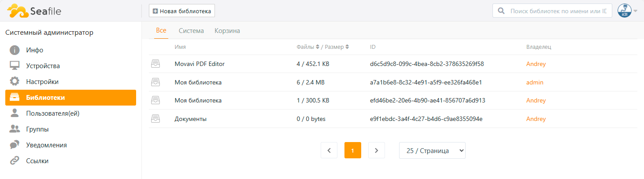
Task: Open the admin owner link
Action: 535,82
